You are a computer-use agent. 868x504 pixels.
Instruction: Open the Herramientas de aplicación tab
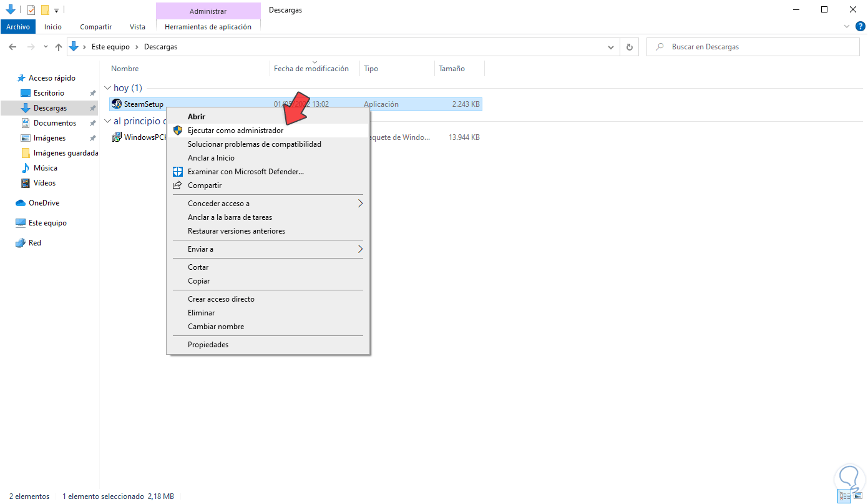coord(208,27)
